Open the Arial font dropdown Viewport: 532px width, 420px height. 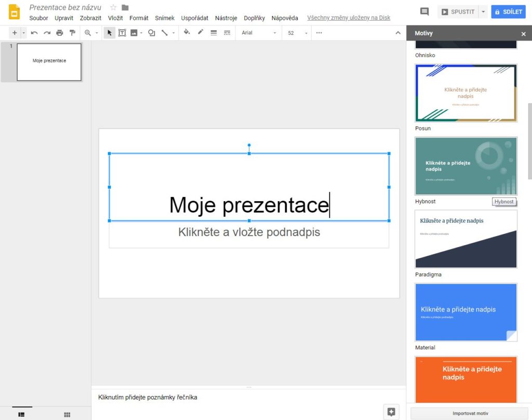(259, 33)
